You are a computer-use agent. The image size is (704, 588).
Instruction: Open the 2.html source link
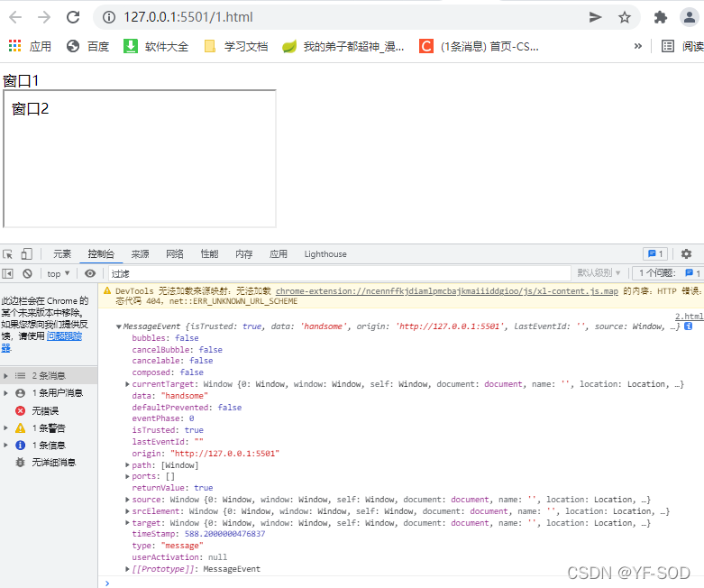690,317
